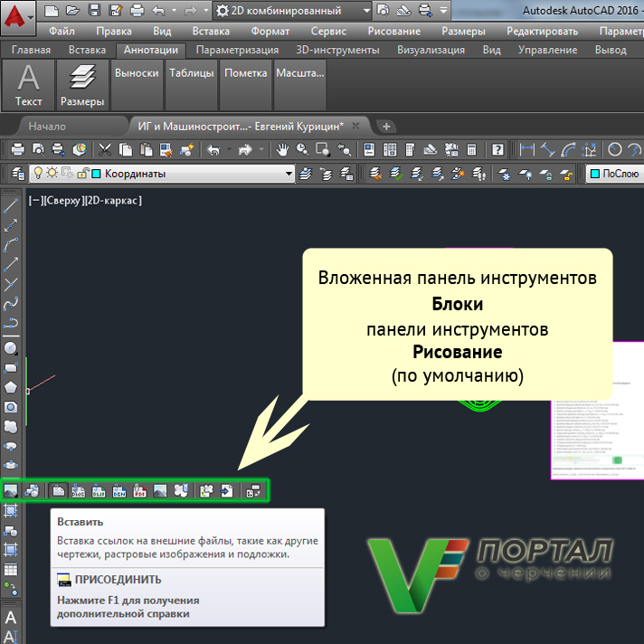The height and width of the screenshot is (644, 644).
Task: Select the Аннотации ribbon tab
Action: [151, 50]
